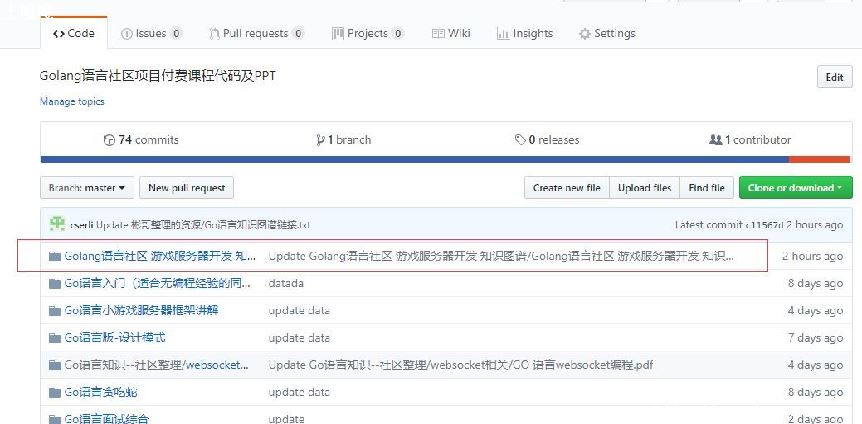View the Insights tab
The height and width of the screenshot is (424, 862).
[524, 34]
